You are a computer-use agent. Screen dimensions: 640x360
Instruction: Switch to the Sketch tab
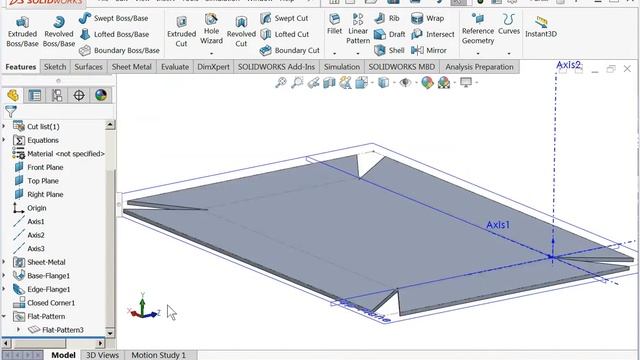point(55,67)
